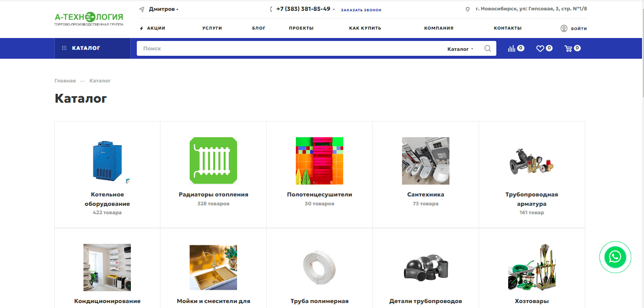Click the phone handset icon
644x308 pixels.
tap(271, 9)
